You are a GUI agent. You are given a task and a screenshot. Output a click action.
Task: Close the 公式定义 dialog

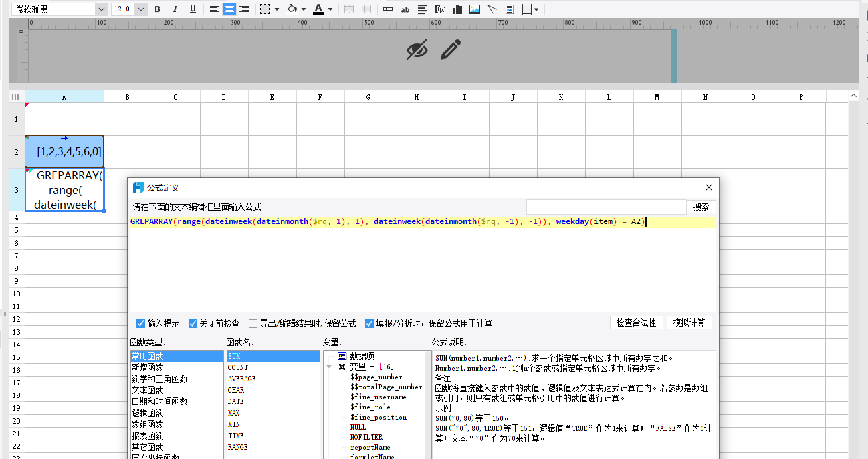click(x=709, y=187)
